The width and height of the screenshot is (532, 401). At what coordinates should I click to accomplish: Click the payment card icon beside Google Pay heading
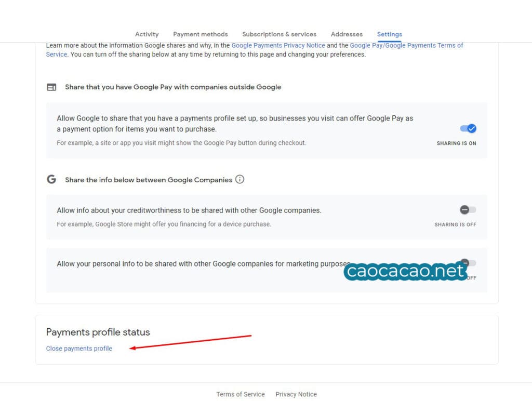51,87
